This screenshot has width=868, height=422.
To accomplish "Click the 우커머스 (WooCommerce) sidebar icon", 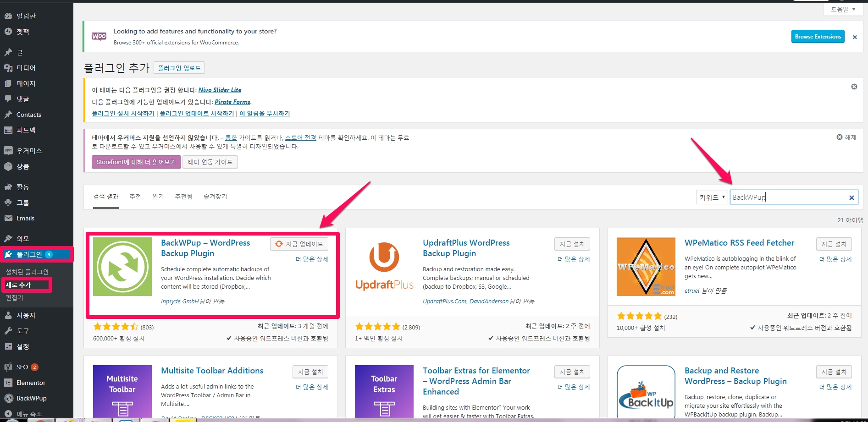I will click(8, 150).
